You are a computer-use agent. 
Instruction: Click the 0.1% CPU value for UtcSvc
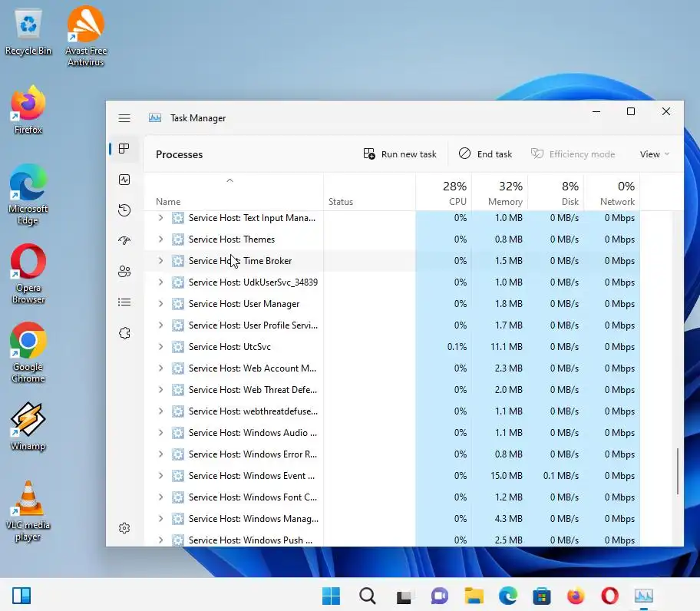457,347
